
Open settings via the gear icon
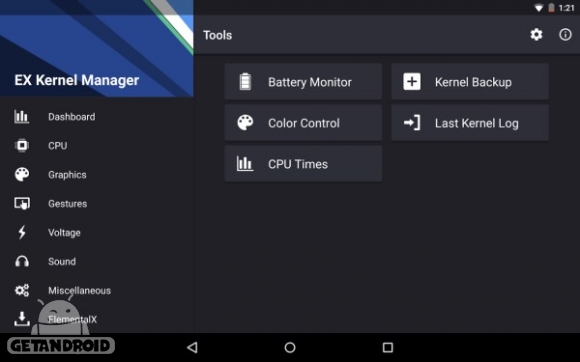(x=536, y=35)
